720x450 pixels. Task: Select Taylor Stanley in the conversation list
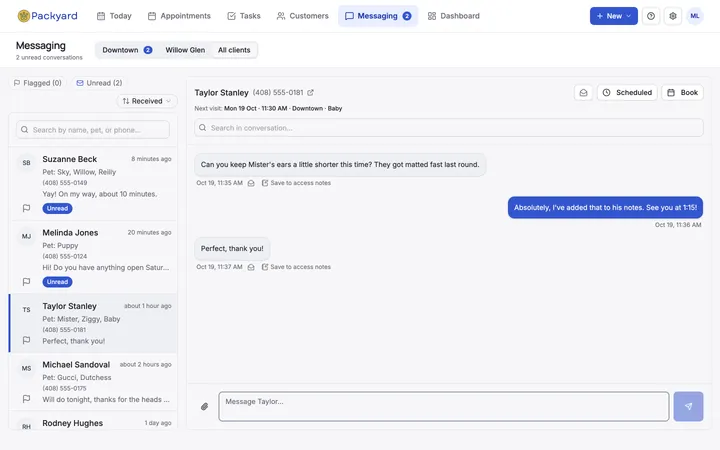(93, 323)
